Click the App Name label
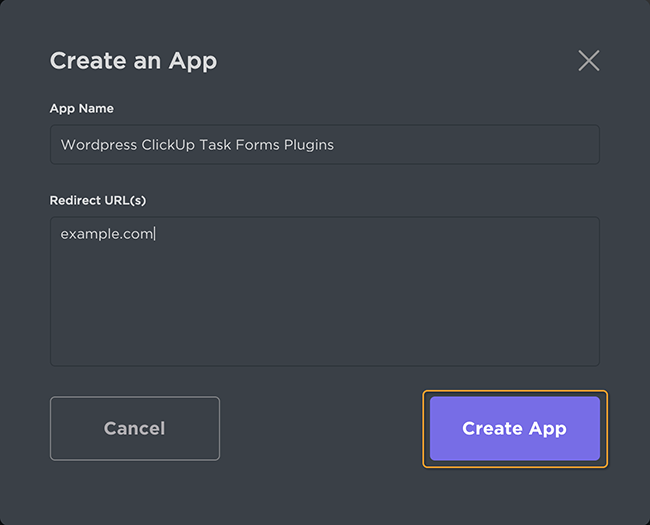The height and width of the screenshot is (525, 650). coord(82,109)
